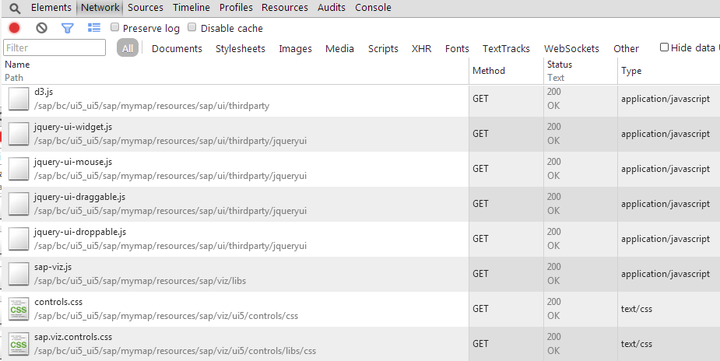Screen dimensions: 720x361
Task: Show only Stylesheets requests
Action: (x=240, y=48)
